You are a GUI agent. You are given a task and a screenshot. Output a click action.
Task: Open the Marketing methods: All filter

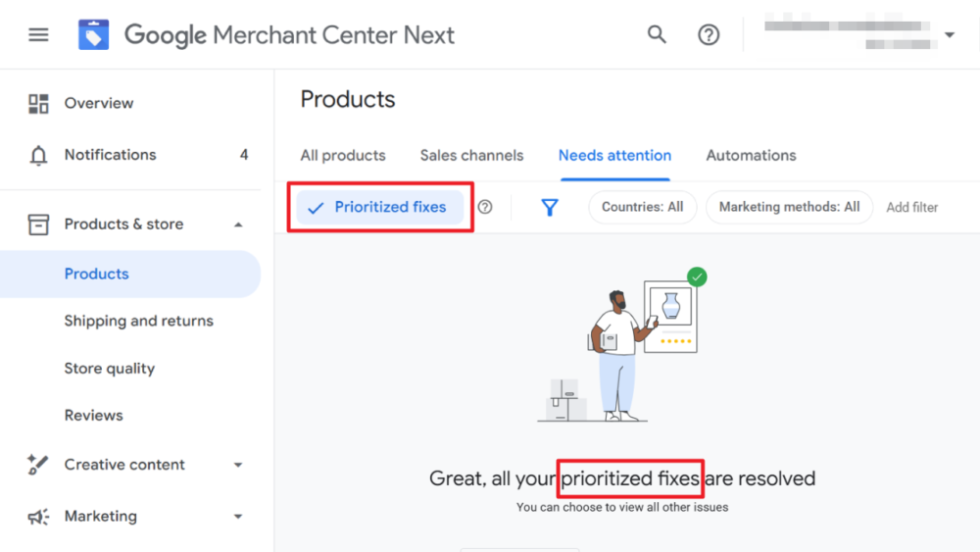pos(789,207)
